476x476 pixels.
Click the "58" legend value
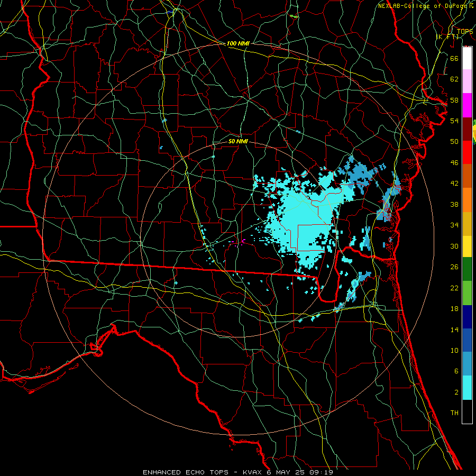coord(454,100)
